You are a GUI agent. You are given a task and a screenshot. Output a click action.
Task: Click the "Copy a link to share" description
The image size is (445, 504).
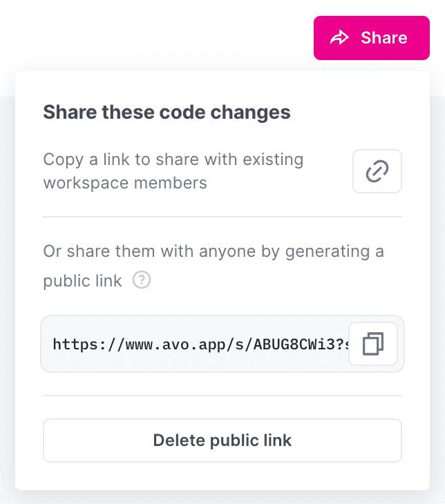[173, 159]
